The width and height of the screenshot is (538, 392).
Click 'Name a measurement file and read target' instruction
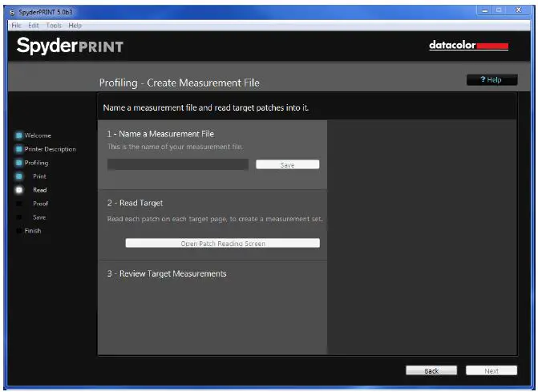tap(206, 107)
